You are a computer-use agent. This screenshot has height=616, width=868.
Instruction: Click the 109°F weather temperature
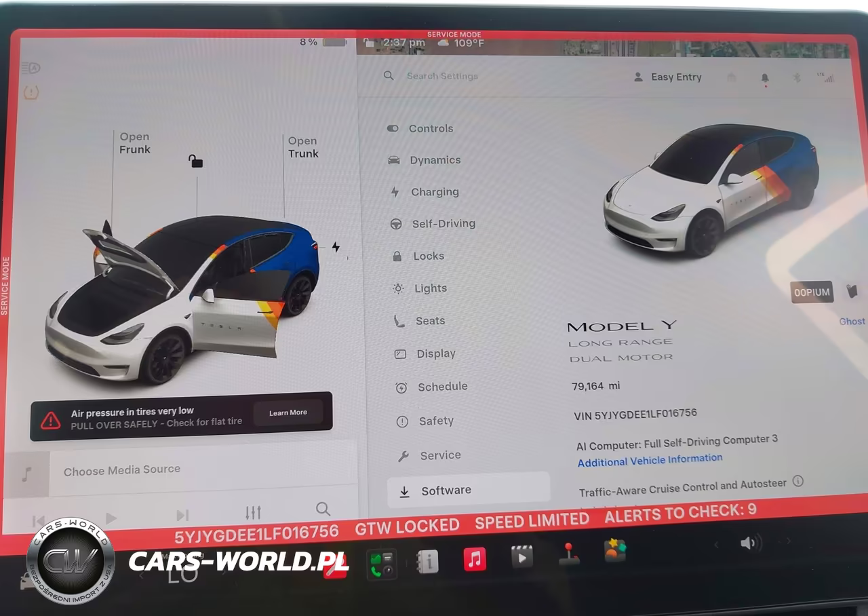(x=469, y=43)
